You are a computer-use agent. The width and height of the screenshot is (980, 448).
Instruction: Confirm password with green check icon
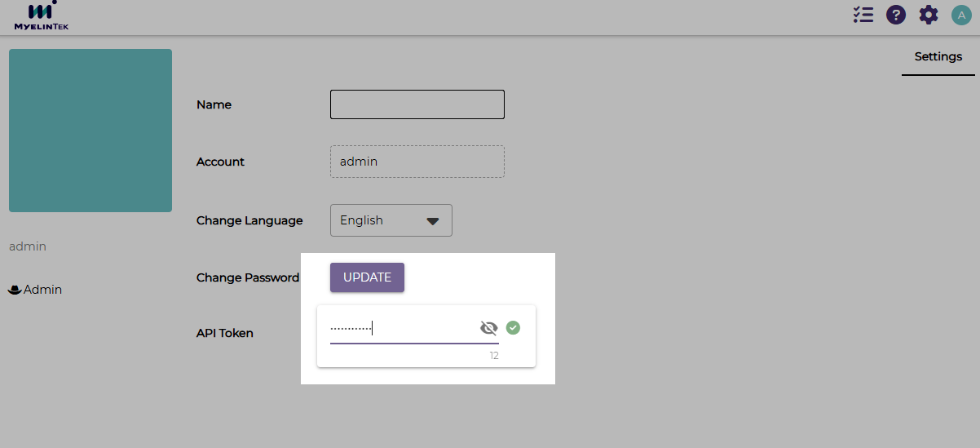tap(513, 328)
